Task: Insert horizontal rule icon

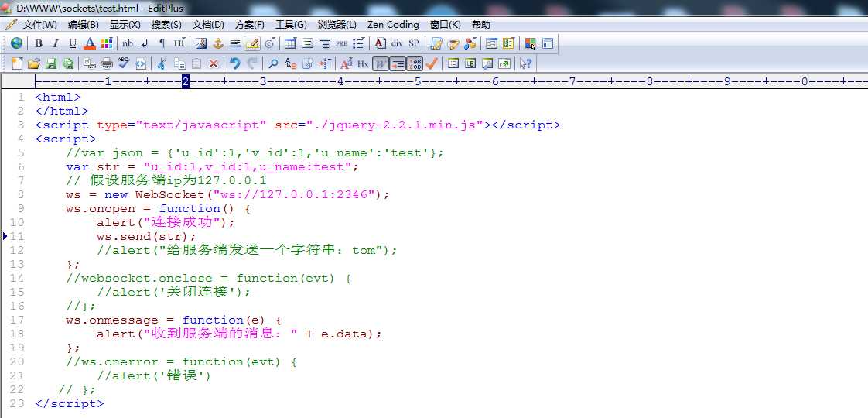Action: tap(235, 44)
